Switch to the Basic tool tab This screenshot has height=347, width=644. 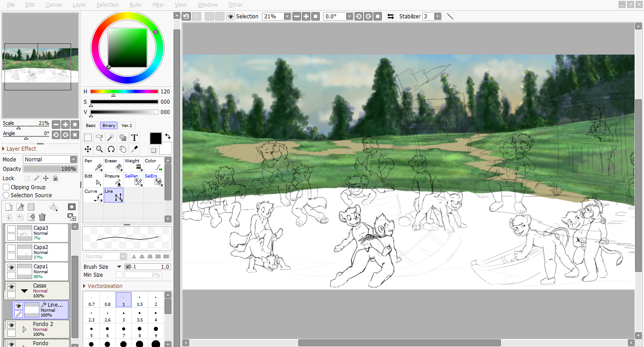coord(91,126)
